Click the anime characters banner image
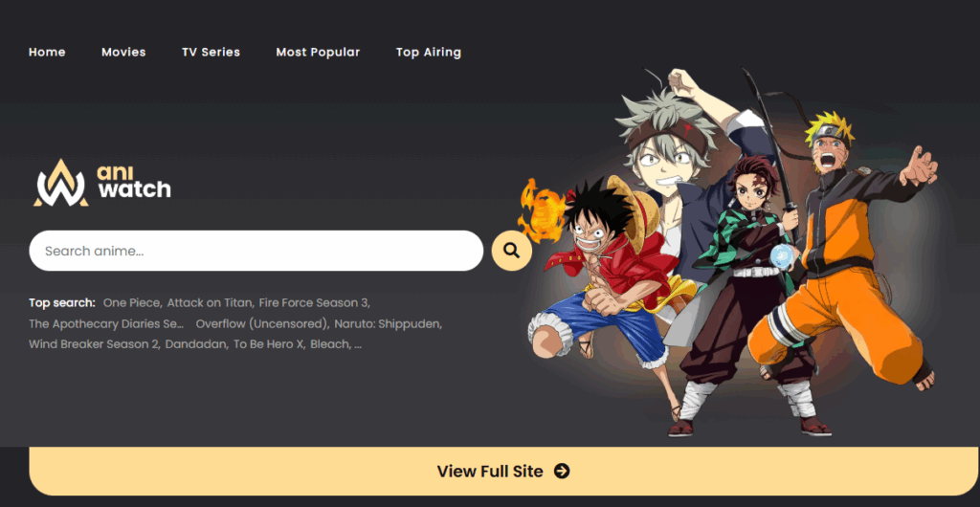This screenshot has width=980, height=507. (x=728, y=253)
